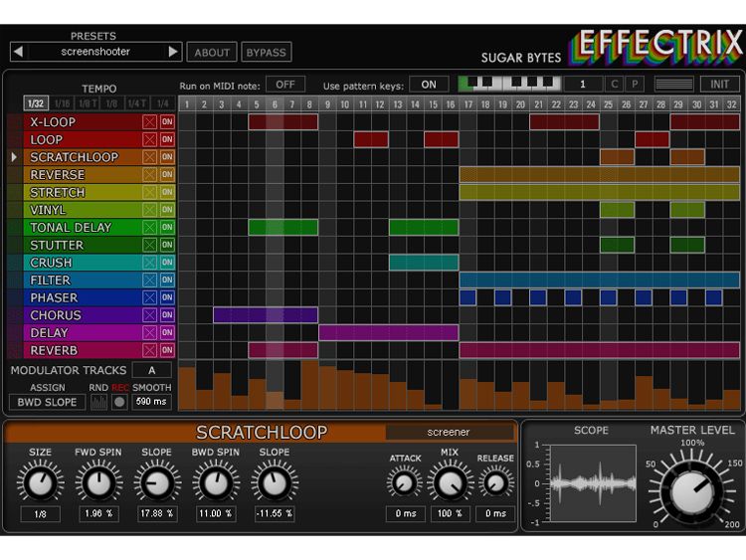746x560 pixels.
Task: Click the RND randomize bars icon
Action: 98,402
